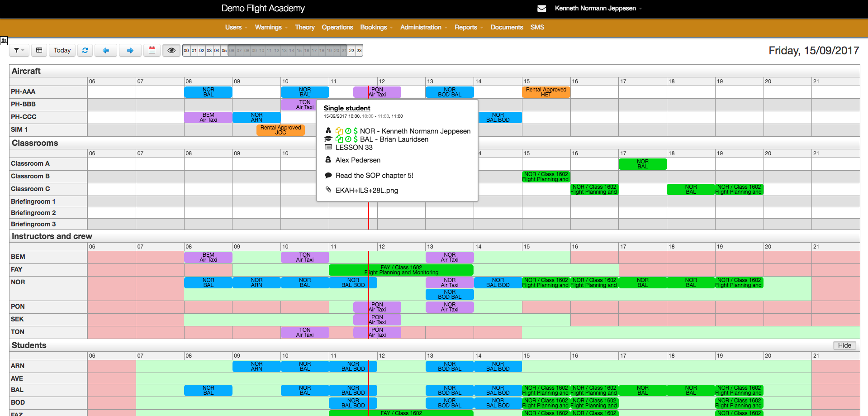
Task: Expand the Administration menu
Action: coord(424,27)
